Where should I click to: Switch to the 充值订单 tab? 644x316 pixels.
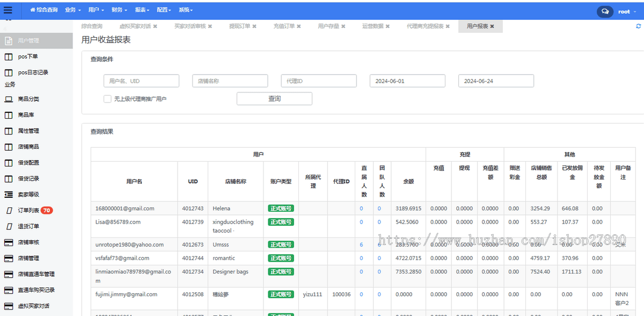tap(284, 26)
